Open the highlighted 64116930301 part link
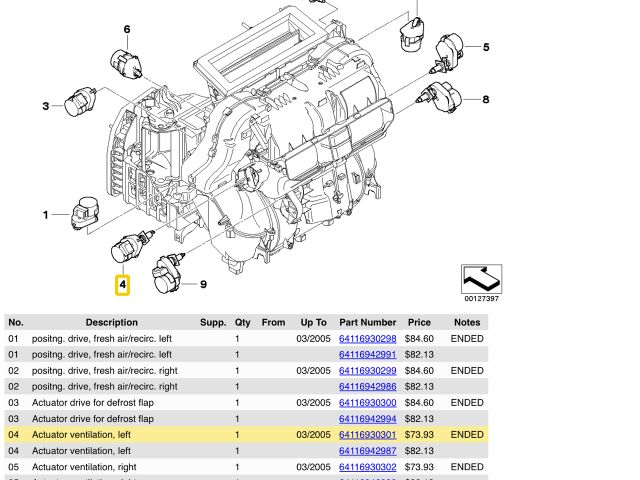Image resolution: width=640 pixels, height=480 pixels. click(x=367, y=435)
